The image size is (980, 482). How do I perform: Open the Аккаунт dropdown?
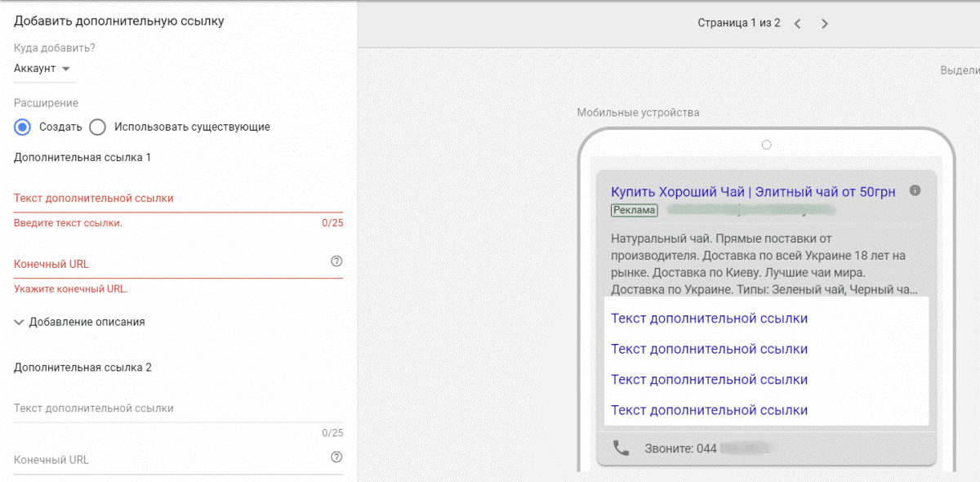tap(42, 69)
